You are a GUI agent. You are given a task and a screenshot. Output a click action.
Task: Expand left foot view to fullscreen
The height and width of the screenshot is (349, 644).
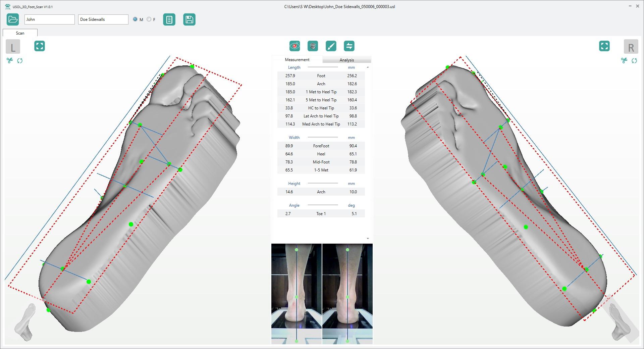(x=40, y=46)
